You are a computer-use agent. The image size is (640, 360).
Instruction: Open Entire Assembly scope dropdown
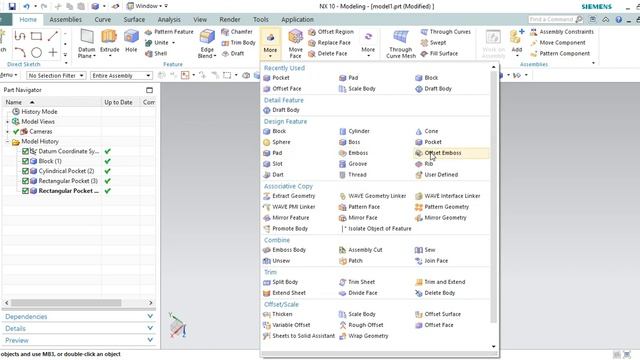121,76
